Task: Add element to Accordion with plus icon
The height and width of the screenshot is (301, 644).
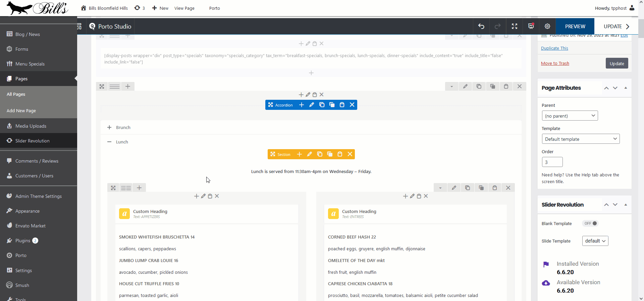Action: [x=302, y=105]
